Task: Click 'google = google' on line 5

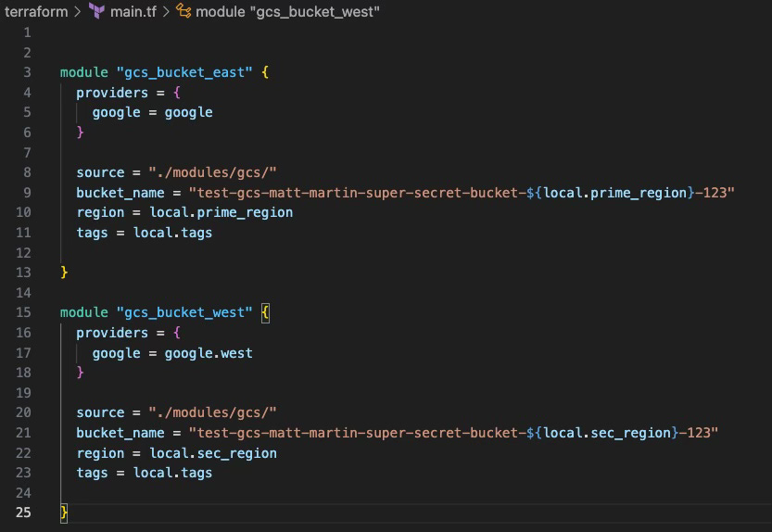Action: (153, 113)
